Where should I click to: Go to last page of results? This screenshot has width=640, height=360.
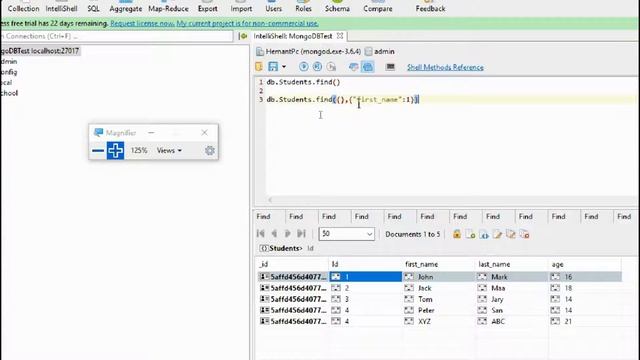coord(301,233)
